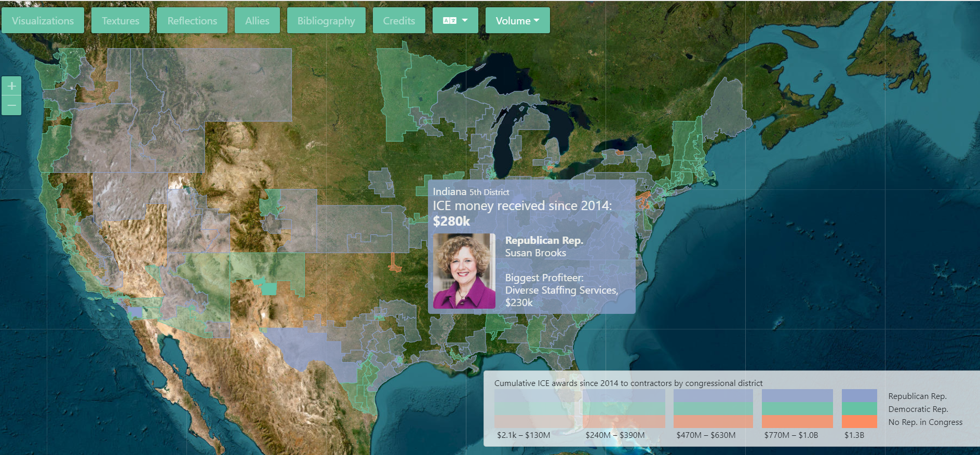Navigate to the Allies page

tap(257, 21)
